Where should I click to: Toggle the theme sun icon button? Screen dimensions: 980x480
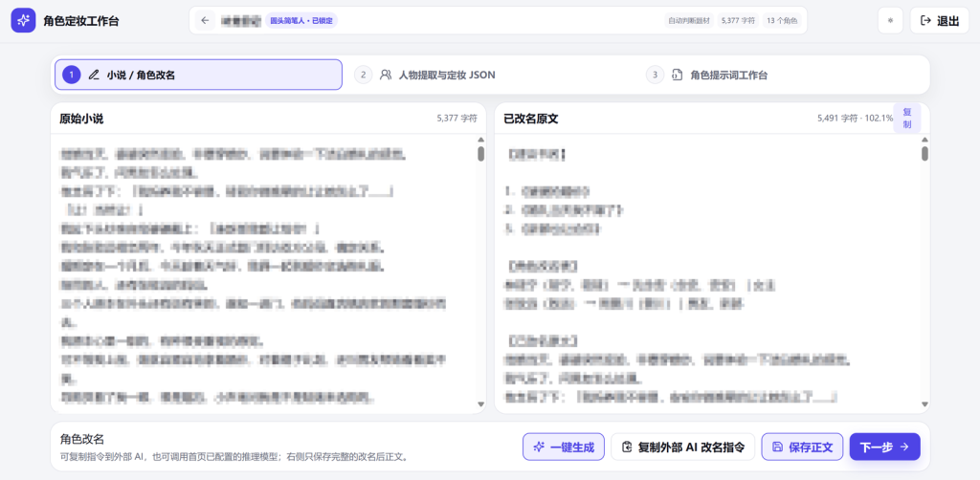pos(890,21)
